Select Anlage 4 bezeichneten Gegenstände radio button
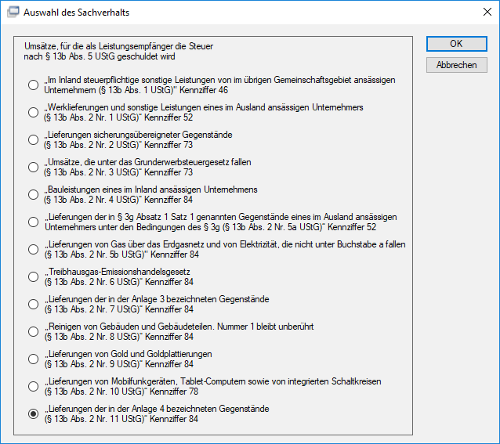The width and height of the screenshot is (500, 444). [33, 414]
